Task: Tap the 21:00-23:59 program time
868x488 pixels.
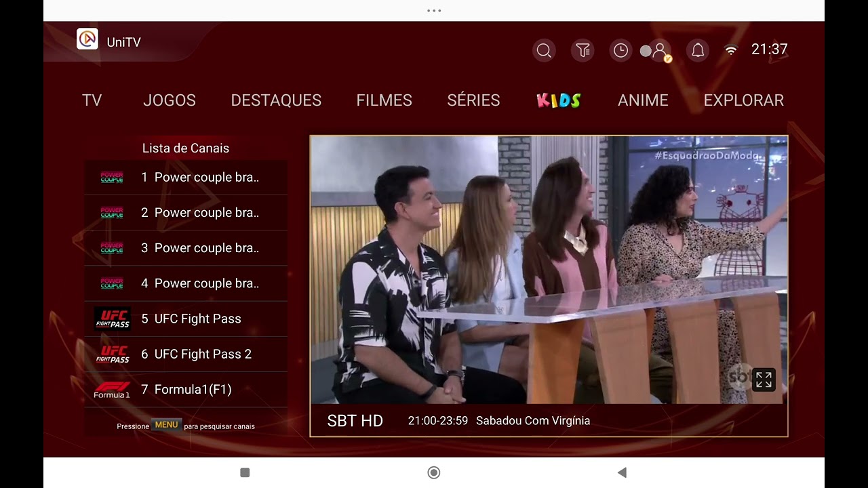Action: pyautogui.click(x=438, y=421)
